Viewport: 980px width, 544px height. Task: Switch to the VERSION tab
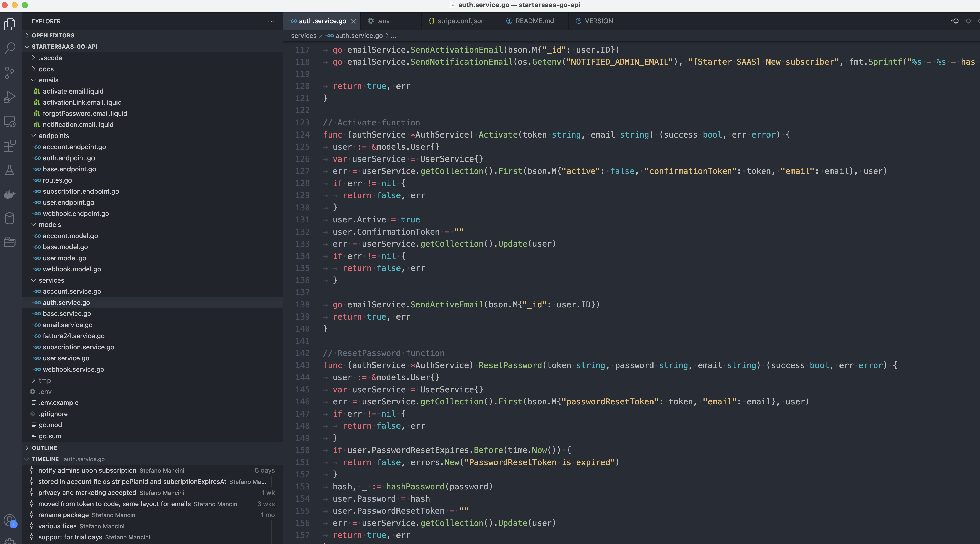pos(598,21)
